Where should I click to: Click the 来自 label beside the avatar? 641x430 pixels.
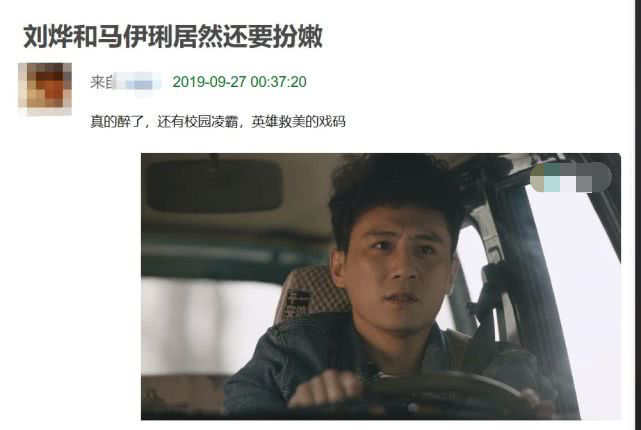[101, 82]
